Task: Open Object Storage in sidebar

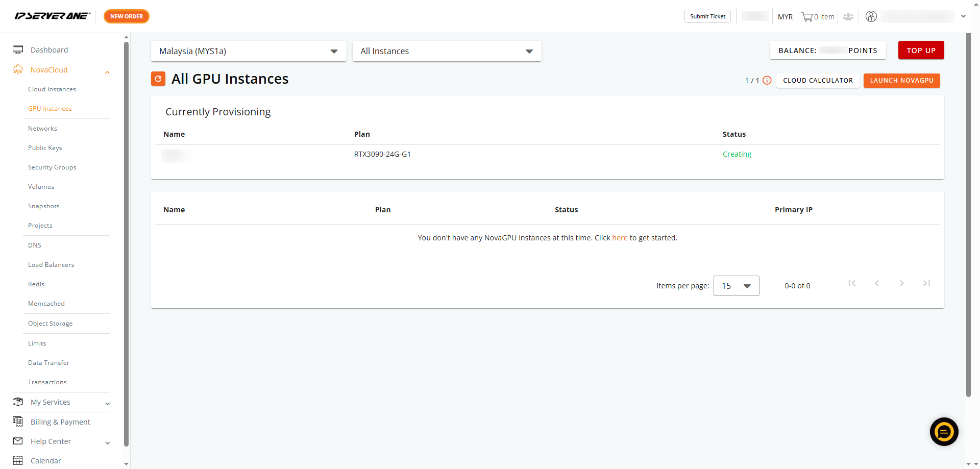Action: click(x=51, y=323)
